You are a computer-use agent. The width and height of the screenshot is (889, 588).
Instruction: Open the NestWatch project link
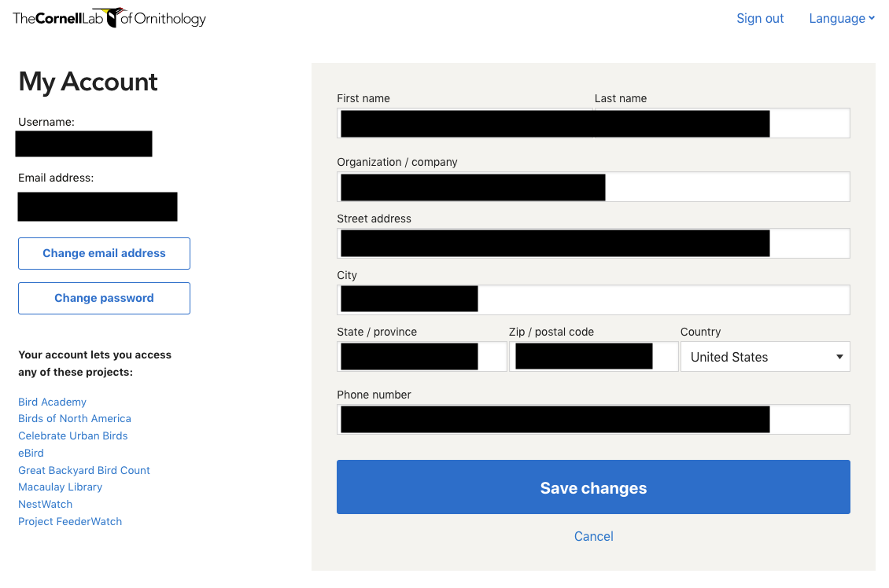46,504
